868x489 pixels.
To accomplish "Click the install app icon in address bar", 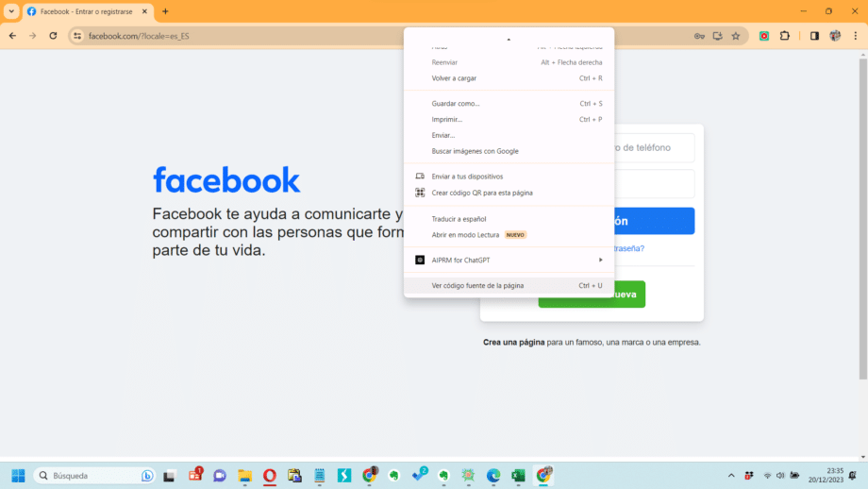I will point(717,36).
